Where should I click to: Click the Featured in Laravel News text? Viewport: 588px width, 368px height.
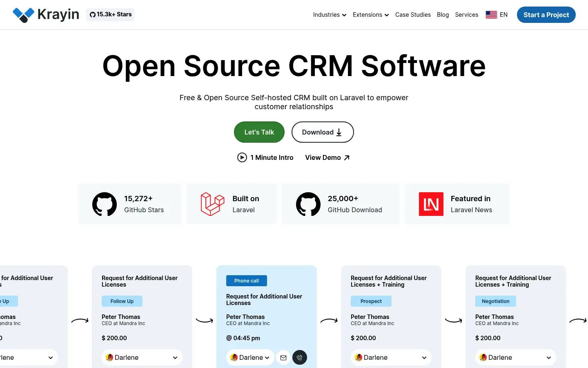[471, 204]
